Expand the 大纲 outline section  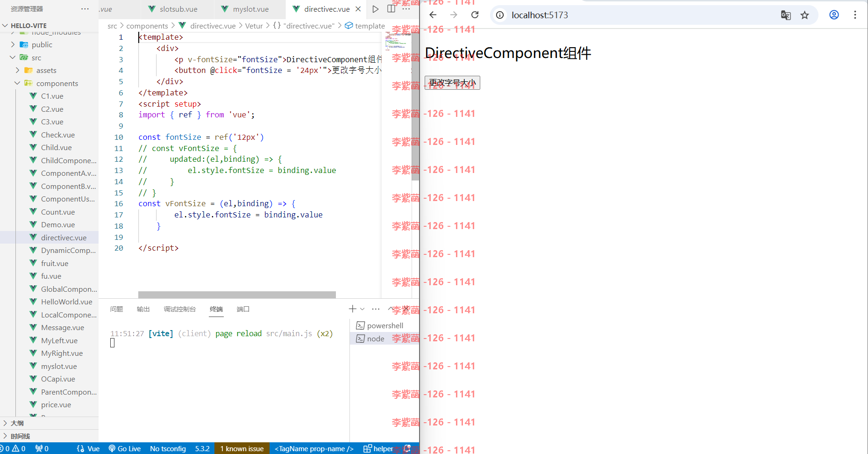[x=49, y=423]
